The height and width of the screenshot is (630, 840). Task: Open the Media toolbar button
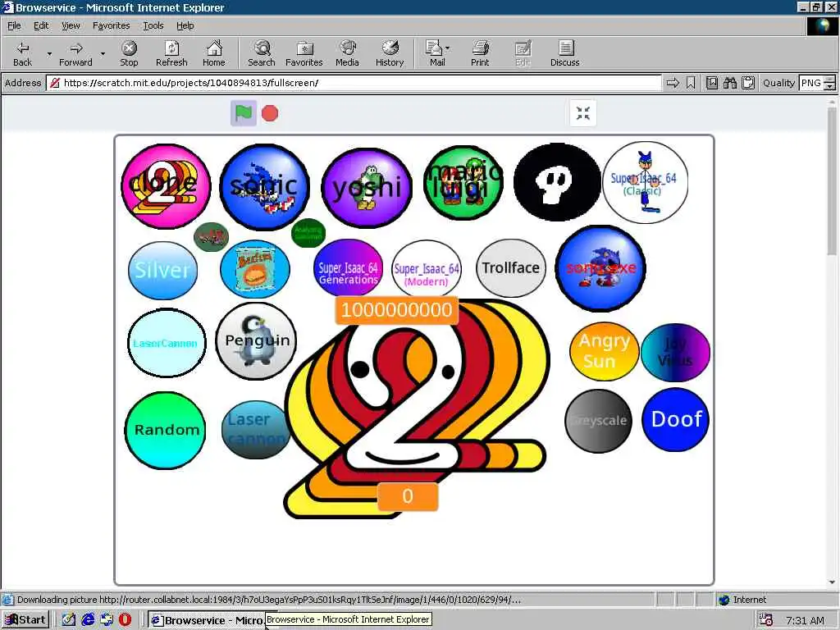(347, 53)
